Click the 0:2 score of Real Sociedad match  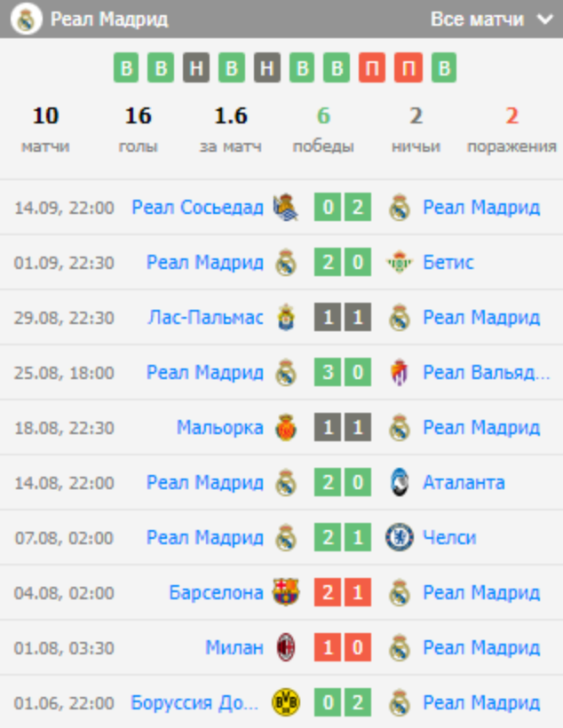(x=343, y=208)
